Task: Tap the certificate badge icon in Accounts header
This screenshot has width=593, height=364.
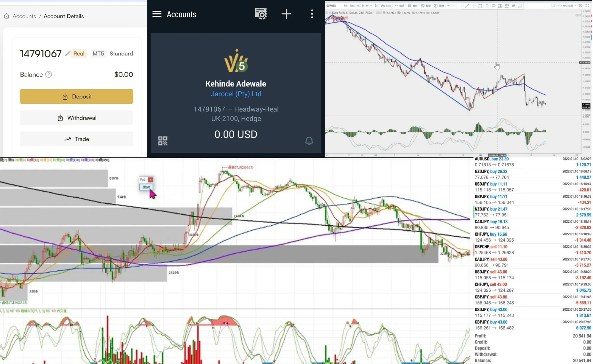Action: coord(261,14)
